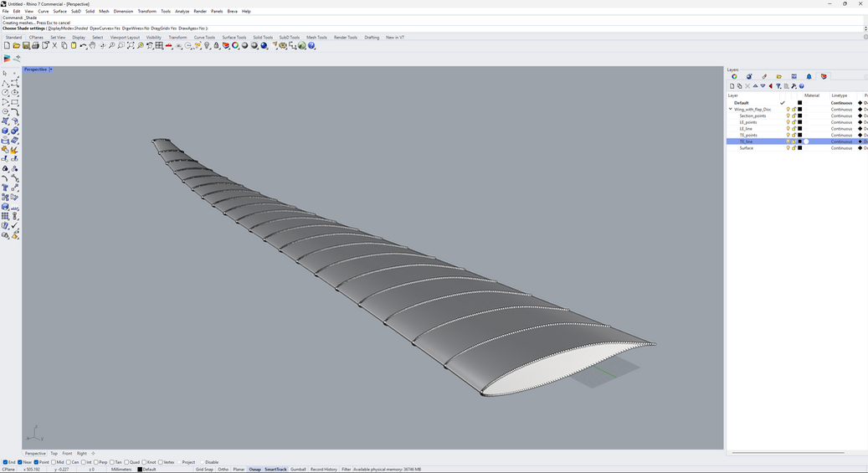Click the Filter status bar button

346,469
